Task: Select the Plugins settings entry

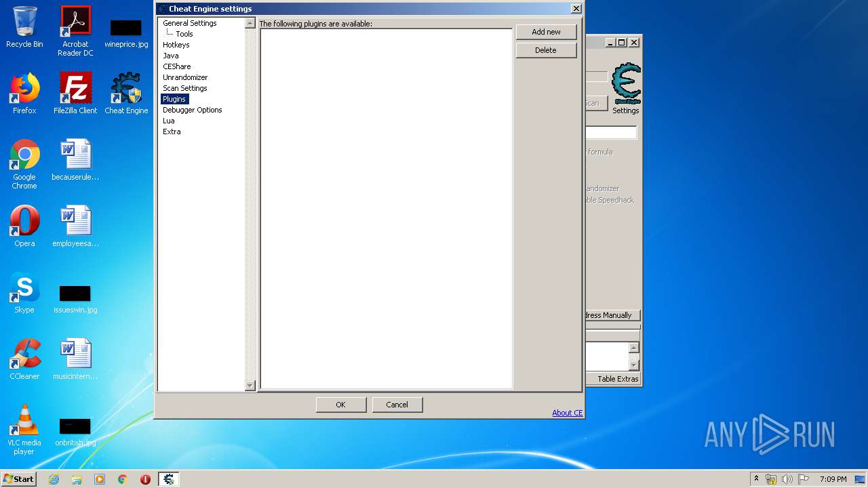Action: click(x=174, y=99)
